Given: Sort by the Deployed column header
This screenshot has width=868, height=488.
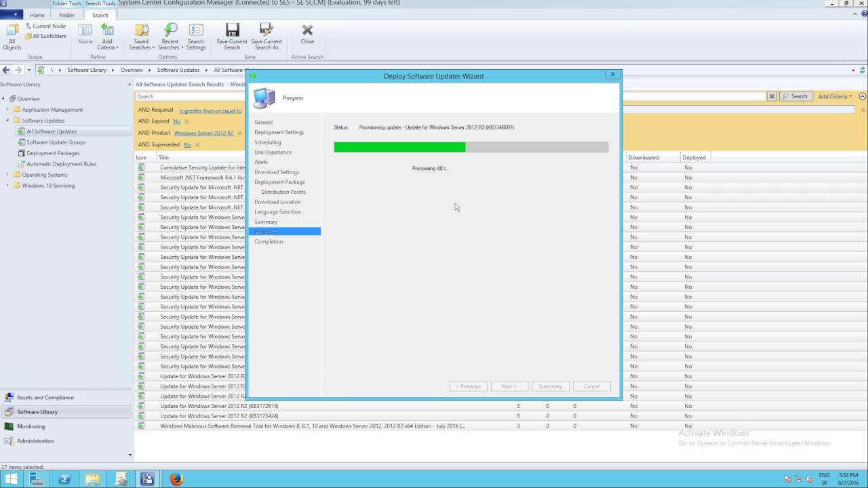Looking at the screenshot, I should pyautogui.click(x=694, y=157).
